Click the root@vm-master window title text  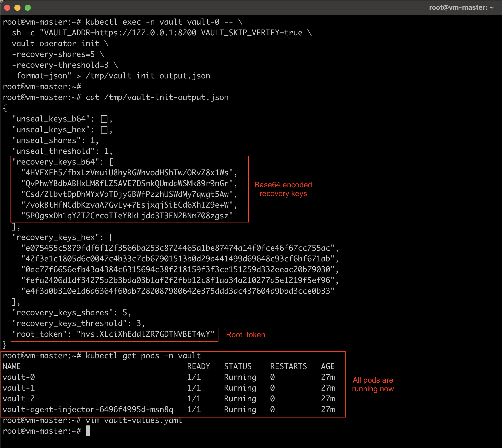pos(461,7)
